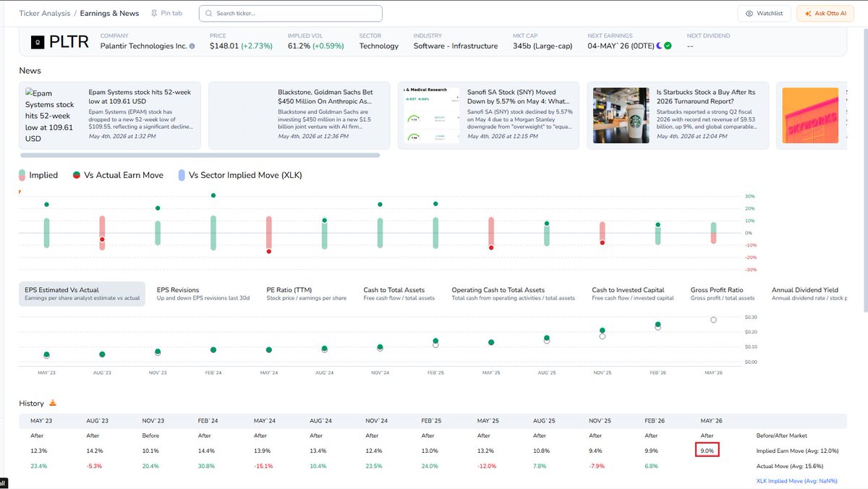
Task: Click the Software - Infrastructure industry value
Action: point(456,46)
